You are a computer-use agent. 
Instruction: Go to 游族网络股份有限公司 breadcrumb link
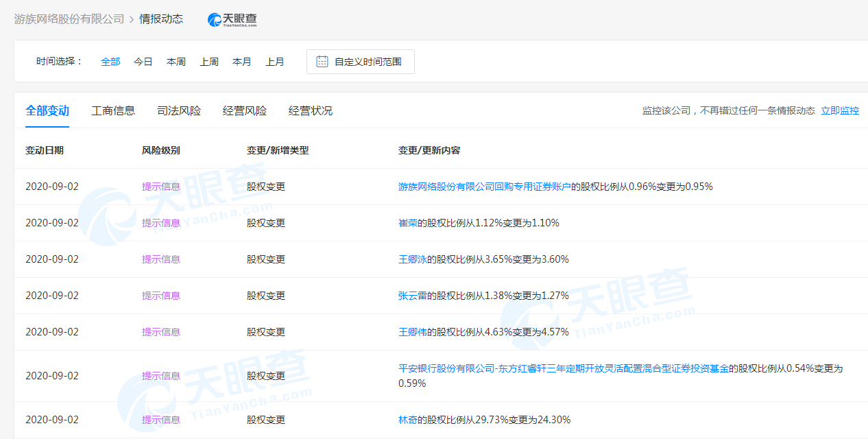[x=69, y=19]
